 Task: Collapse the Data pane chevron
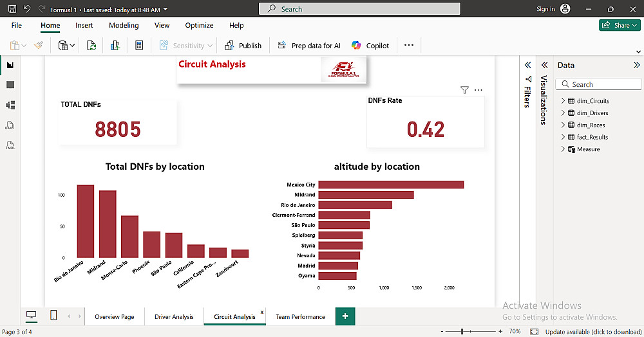coord(636,65)
